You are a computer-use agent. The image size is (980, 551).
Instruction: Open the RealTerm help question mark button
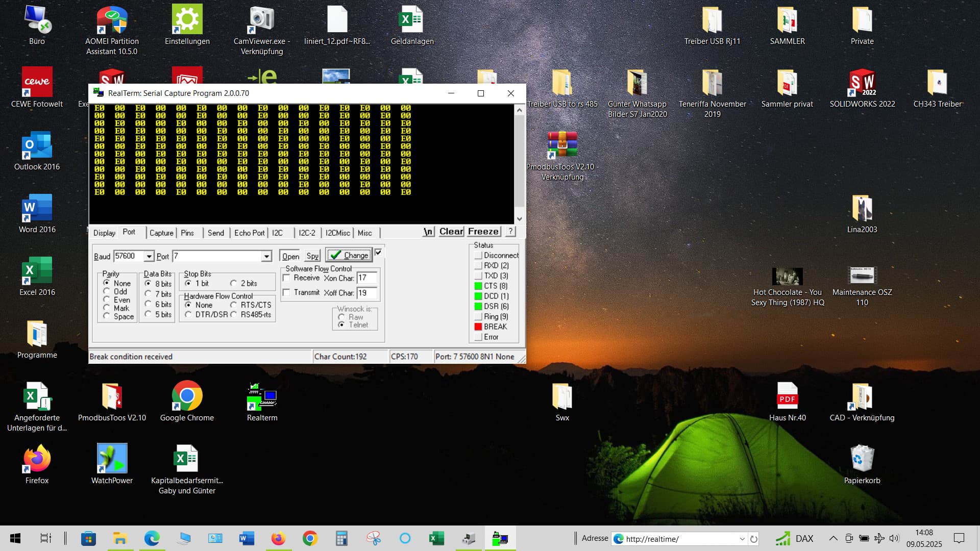point(510,231)
